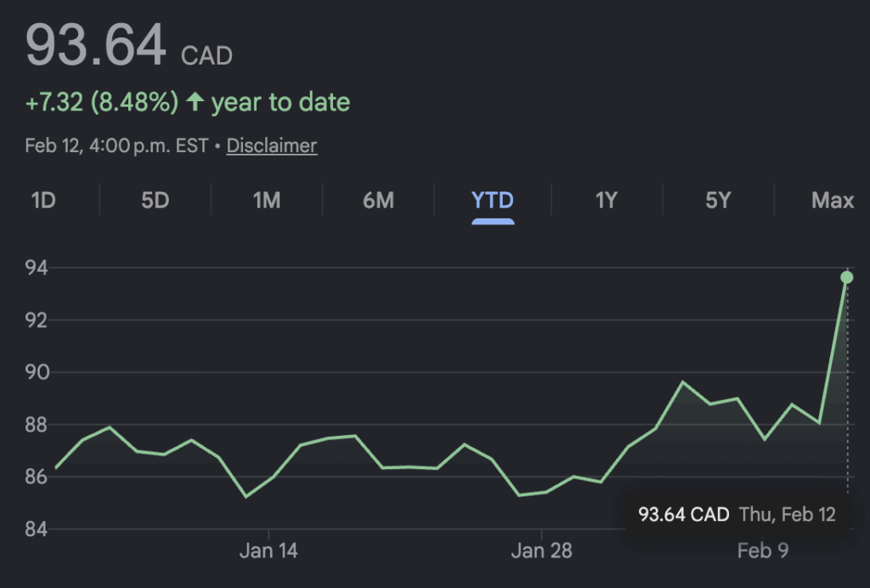870x588 pixels.
Task: Click the +7.32 (8.48%) change text
Action: click(102, 103)
